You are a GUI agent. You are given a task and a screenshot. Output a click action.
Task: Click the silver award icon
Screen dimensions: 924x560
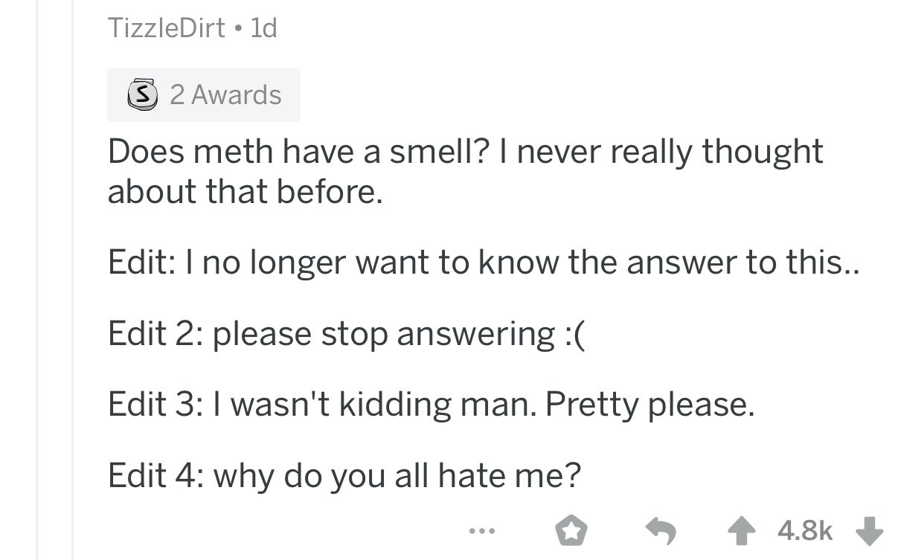140,95
